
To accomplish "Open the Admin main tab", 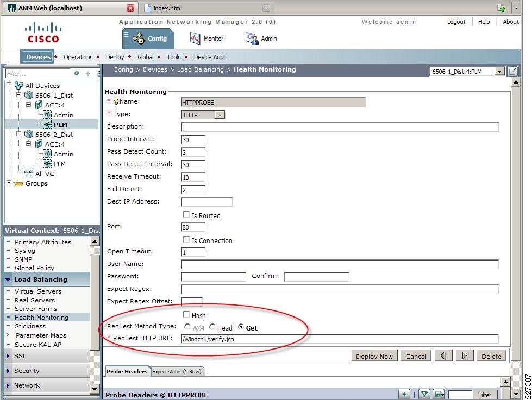I will point(261,39).
